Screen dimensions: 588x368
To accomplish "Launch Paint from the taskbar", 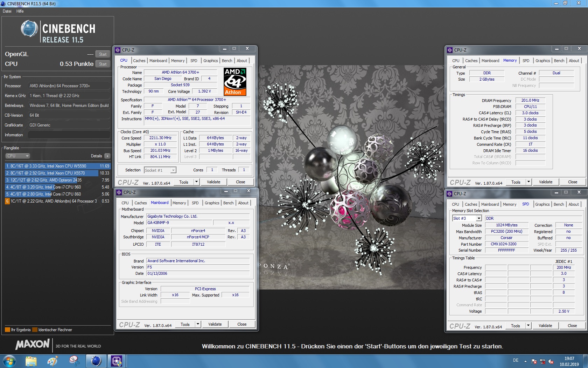I will coord(52,361).
